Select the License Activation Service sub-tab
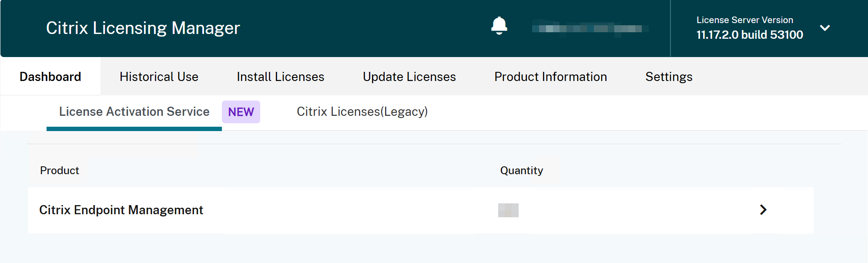This screenshot has height=263, width=868. click(x=134, y=112)
